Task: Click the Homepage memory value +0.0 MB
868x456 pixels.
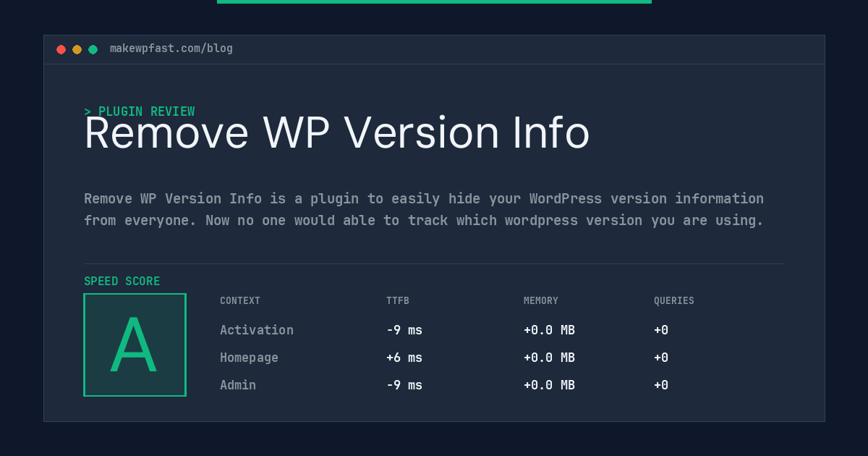Action: (x=549, y=358)
